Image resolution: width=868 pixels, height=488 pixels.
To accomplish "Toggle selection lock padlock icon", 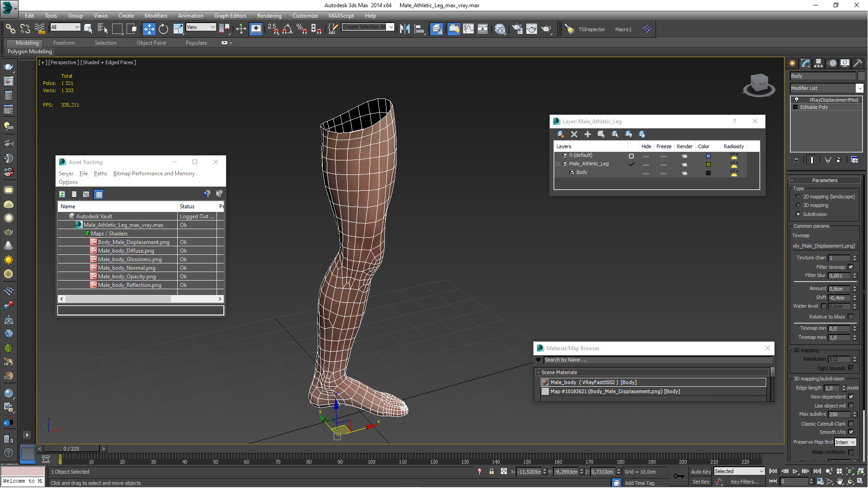I will [491, 471].
